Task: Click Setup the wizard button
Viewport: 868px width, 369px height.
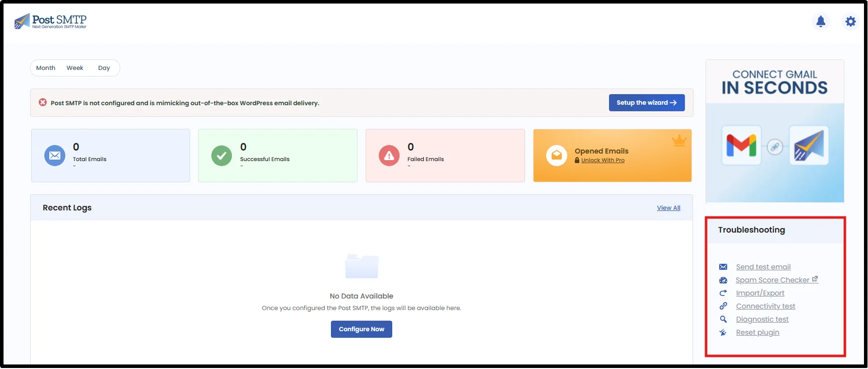Action: click(x=647, y=103)
